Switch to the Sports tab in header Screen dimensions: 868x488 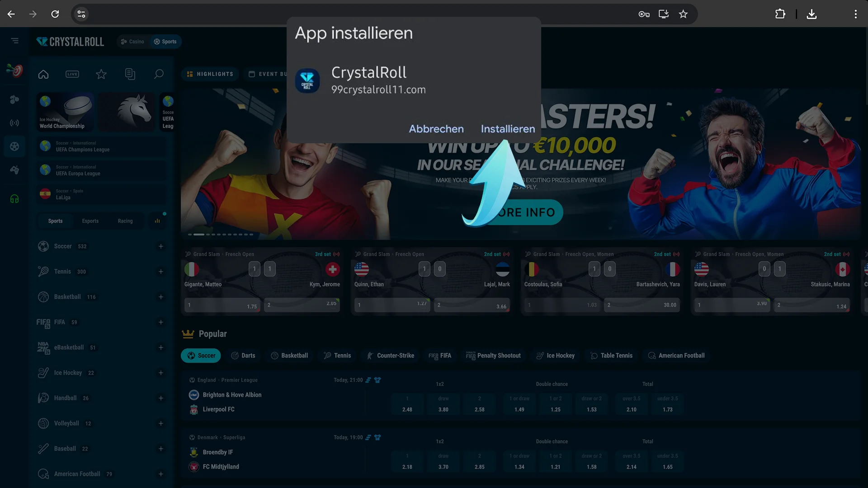(165, 42)
